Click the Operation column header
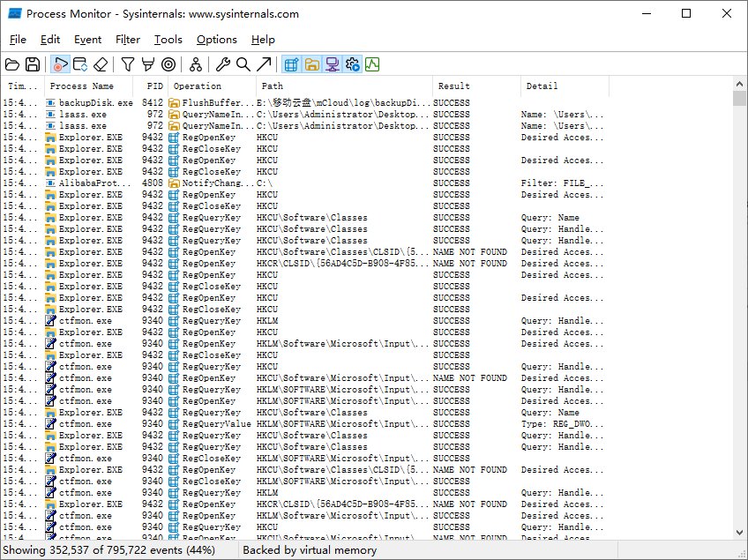748x560 pixels. click(x=213, y=86)
